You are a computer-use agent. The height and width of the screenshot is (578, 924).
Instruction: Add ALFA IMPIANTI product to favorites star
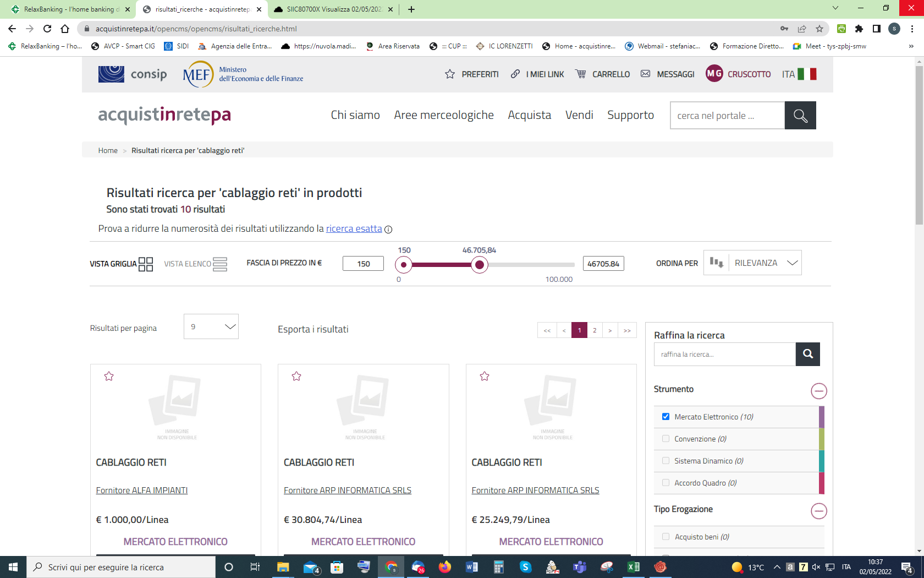point(109,376)
